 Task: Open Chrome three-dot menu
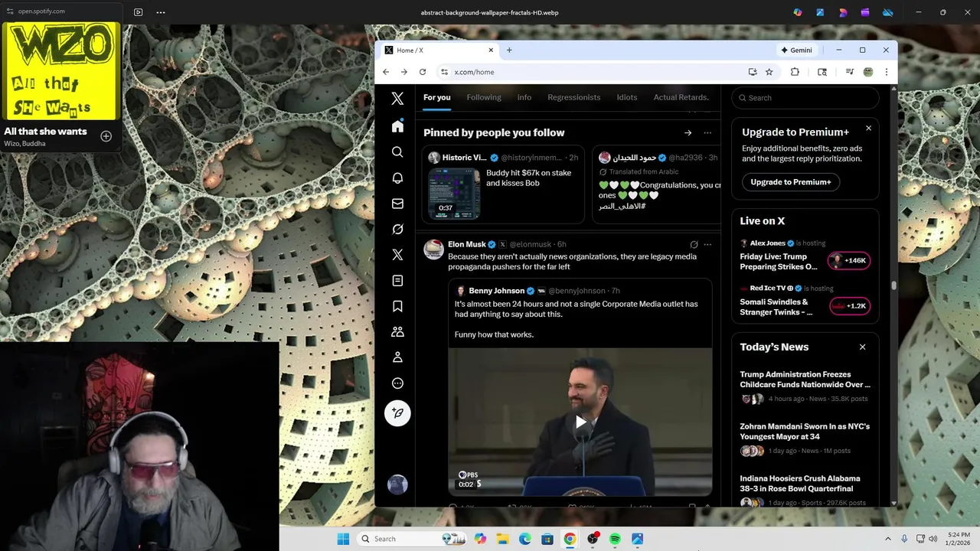(886, 72)
